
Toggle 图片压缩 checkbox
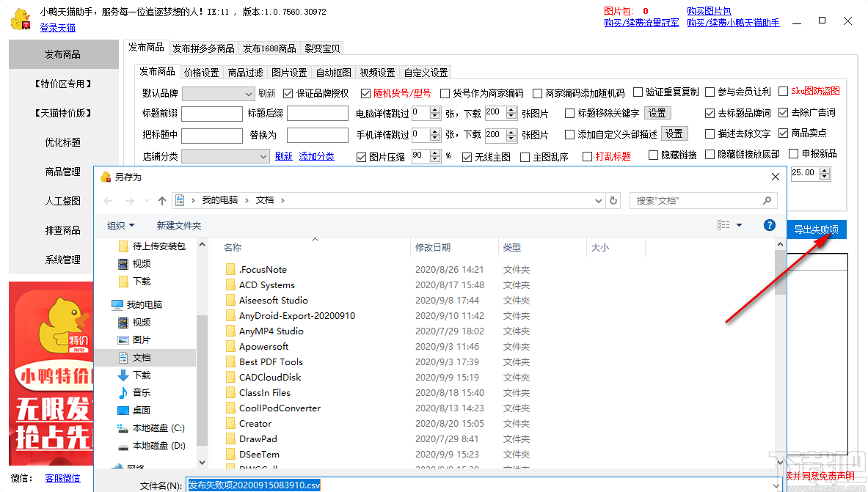(362, 157)
